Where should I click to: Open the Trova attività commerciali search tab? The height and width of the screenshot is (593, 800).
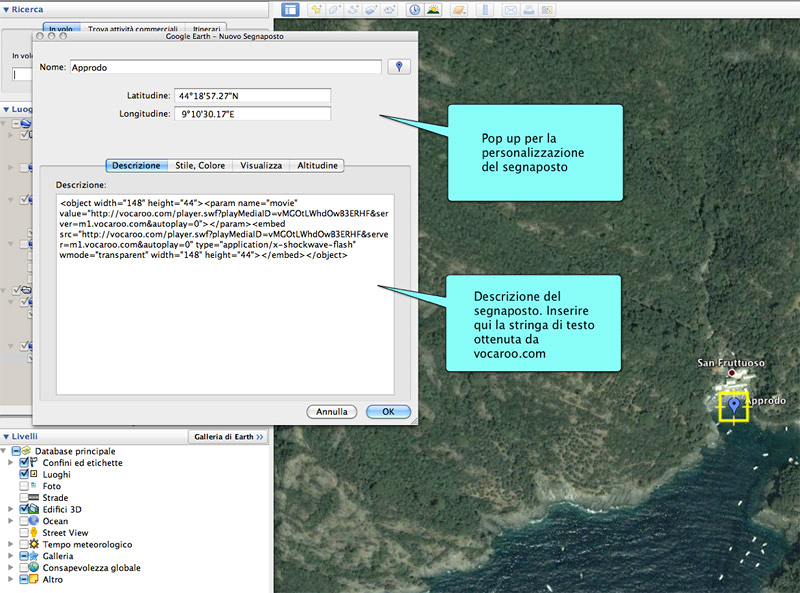[x=133, y=29]
